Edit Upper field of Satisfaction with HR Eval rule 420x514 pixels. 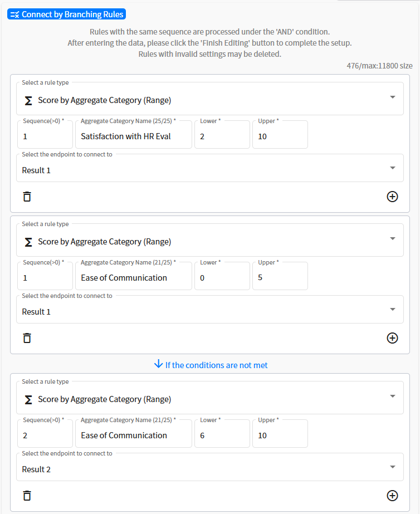[280, 135]
